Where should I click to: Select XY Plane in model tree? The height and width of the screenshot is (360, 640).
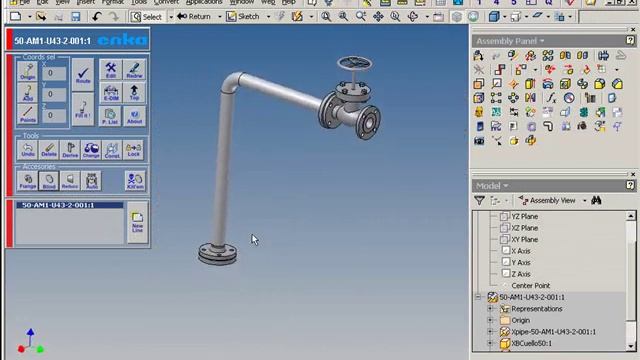click(524, 240)
